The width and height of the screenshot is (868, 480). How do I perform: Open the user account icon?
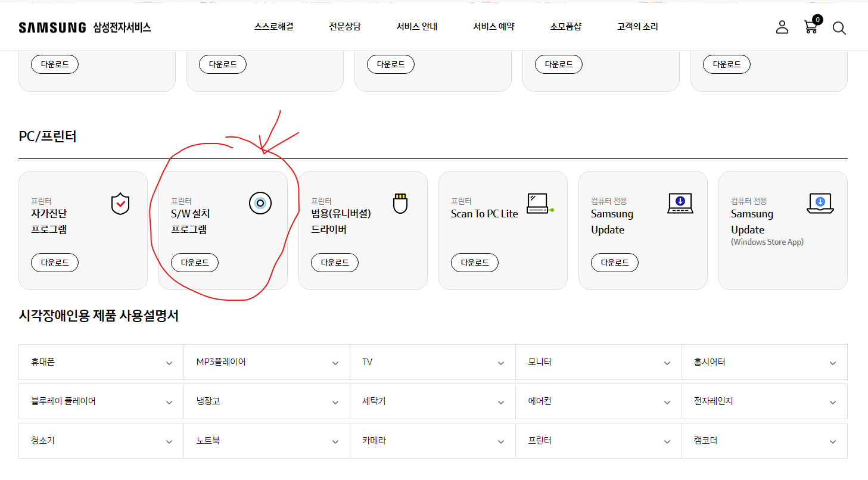pos(782,27)
